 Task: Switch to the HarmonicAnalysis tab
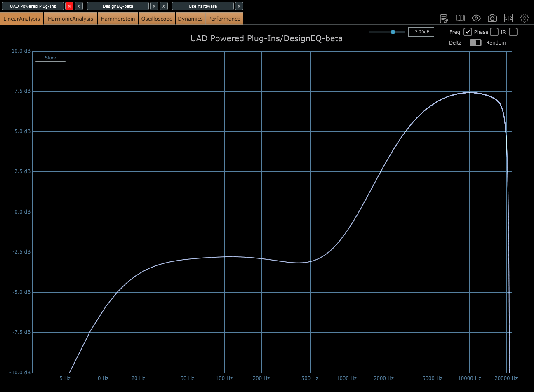pyautogui.click(x=71, y=19)
